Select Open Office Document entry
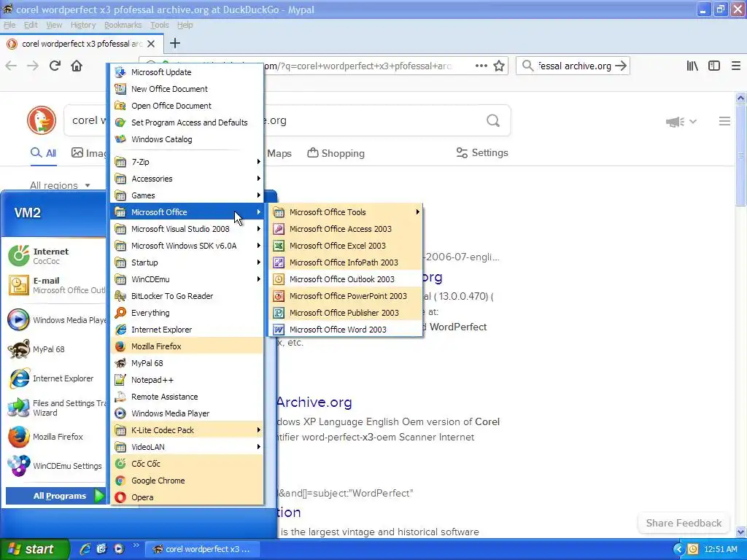This screenshot has width=747, height=560. (x=187, y=106)
